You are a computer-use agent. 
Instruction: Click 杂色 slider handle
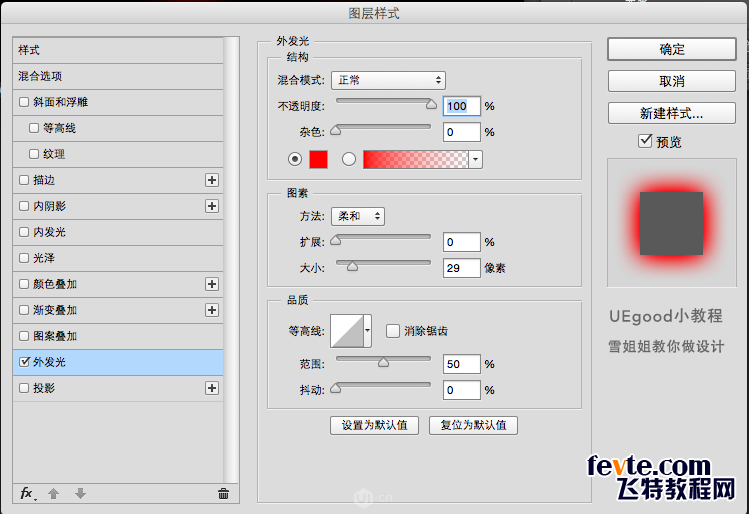coord(336,130)
